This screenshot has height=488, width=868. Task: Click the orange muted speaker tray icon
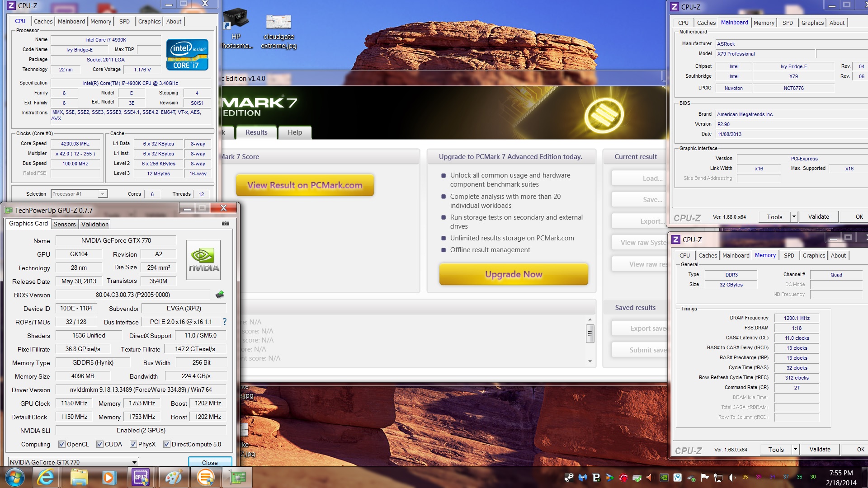pyautogui.click(x=649, y=477)
